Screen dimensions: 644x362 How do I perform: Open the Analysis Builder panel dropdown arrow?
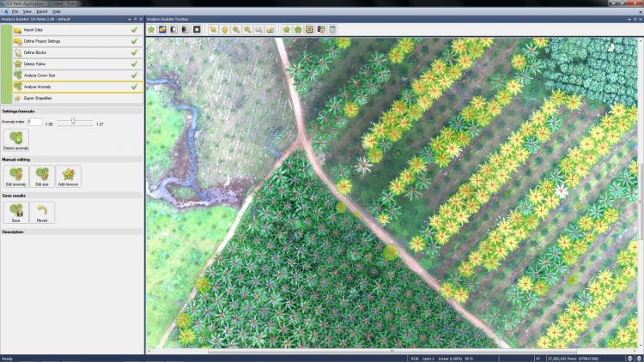(x=130, y=18)
